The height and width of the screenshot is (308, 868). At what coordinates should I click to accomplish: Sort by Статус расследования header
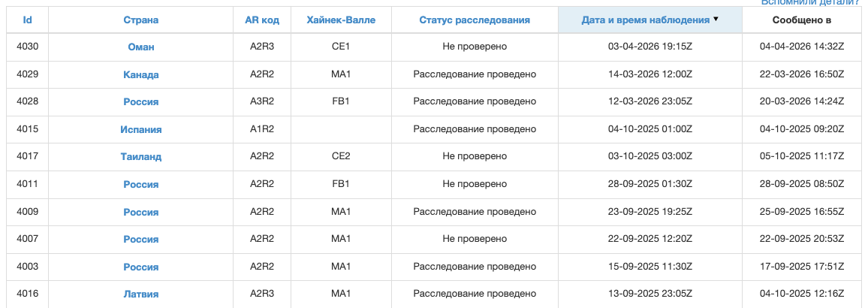pos(475,20)
